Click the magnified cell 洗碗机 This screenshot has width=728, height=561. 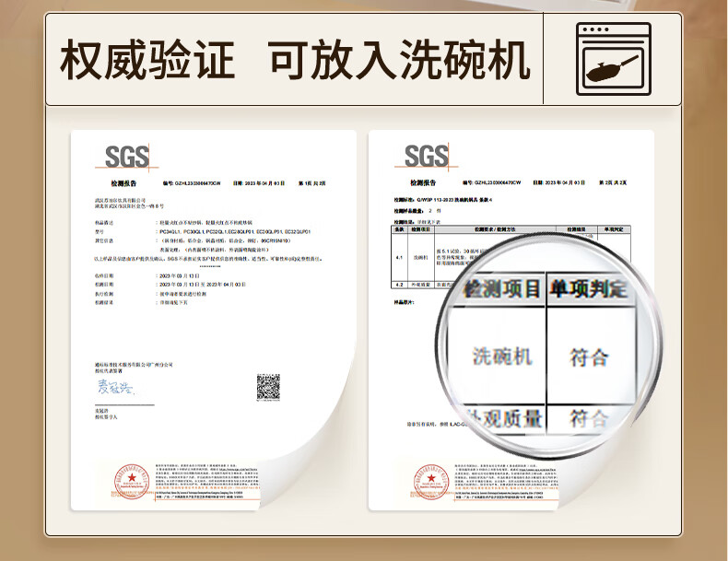[502, 356]
